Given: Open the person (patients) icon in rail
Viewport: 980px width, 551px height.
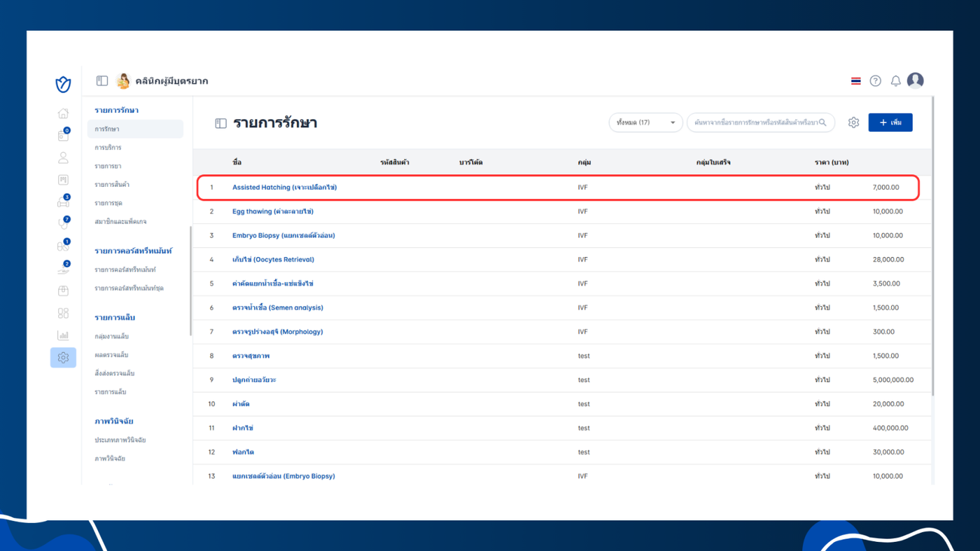Looking at the screenshot, I should click(x=63, y=158).
